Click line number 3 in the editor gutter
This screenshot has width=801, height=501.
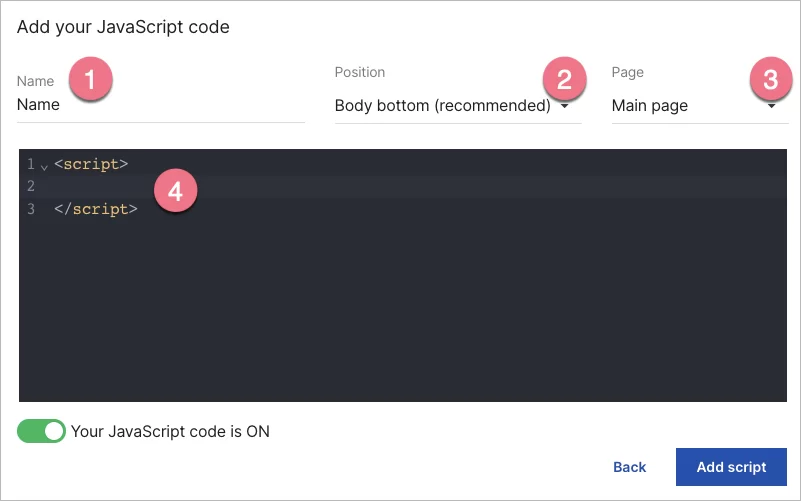point(31,209)
